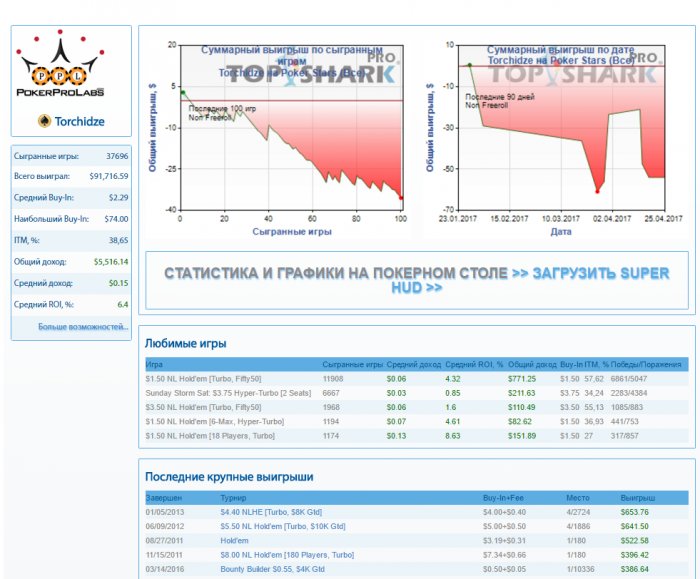The height and width of the screenshot is (579, 700).
Task: Select the $3.50 NL Hold'em [Turbo, Fifty50] row
Action: click(417, 407)
